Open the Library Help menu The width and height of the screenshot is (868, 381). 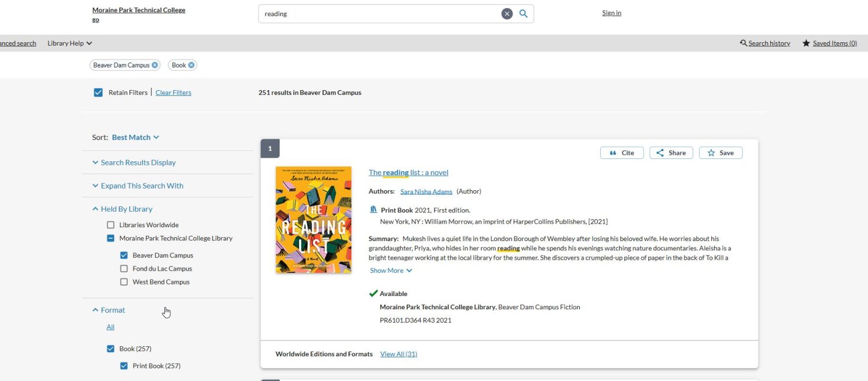(69, 43)
